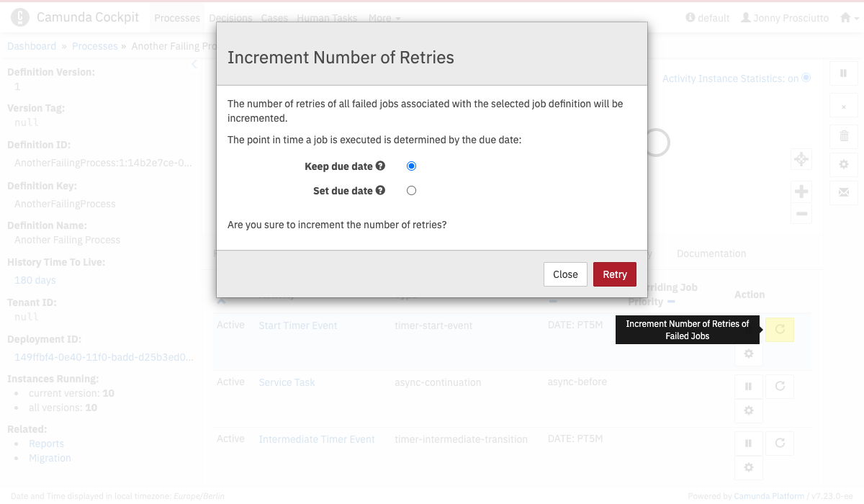
Task: Click the Keep due date help icon
Action: 381,166
